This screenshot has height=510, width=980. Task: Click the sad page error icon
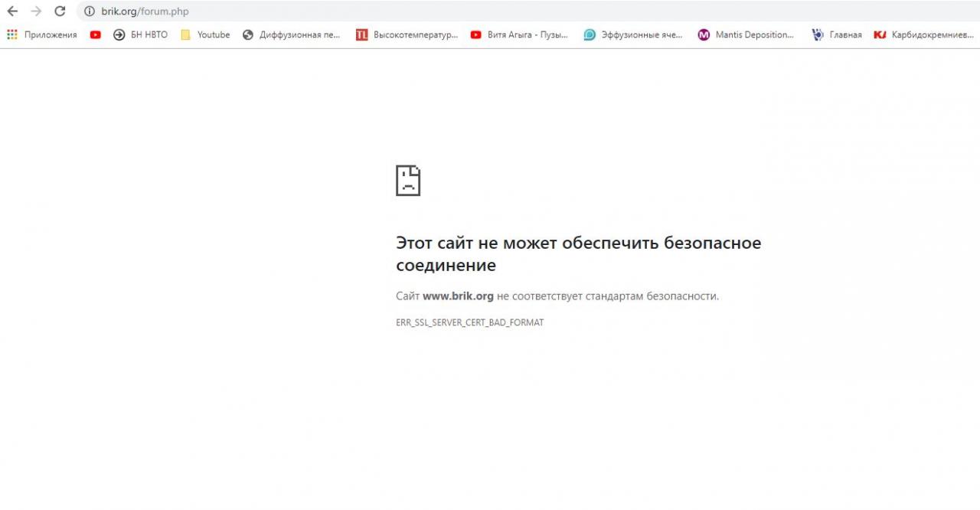click(408, 180)
